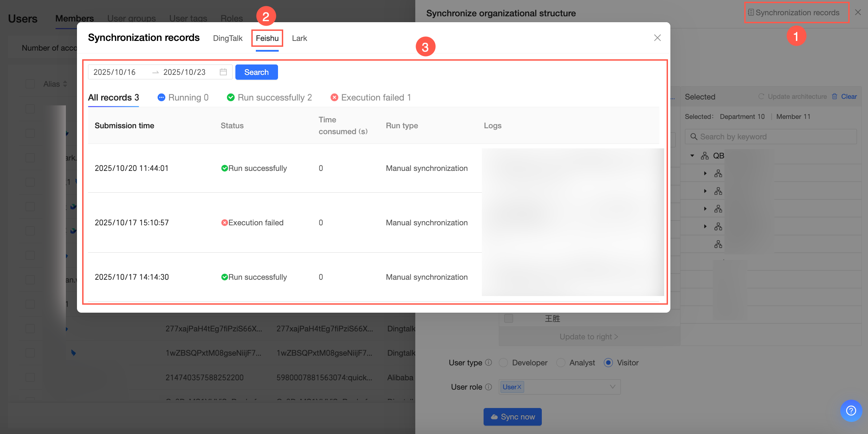Expand the first child department under QB
Screen dimensions: 868x434
pos(705,173)
